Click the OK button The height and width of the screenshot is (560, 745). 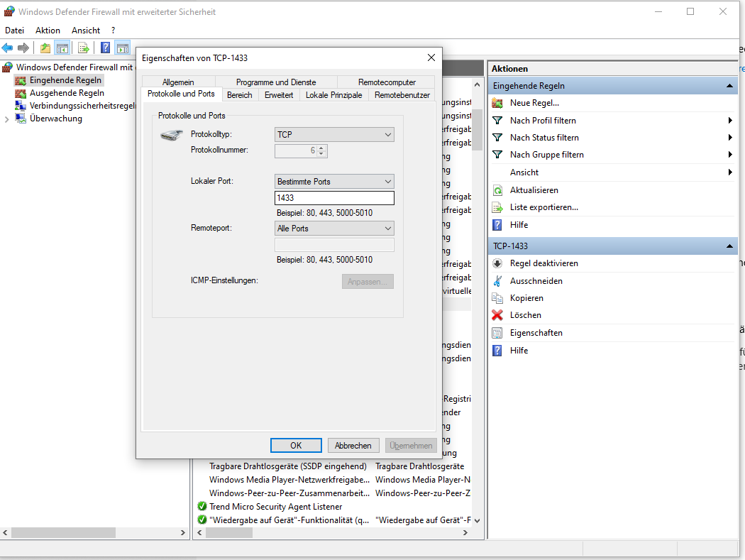point(296,446)
